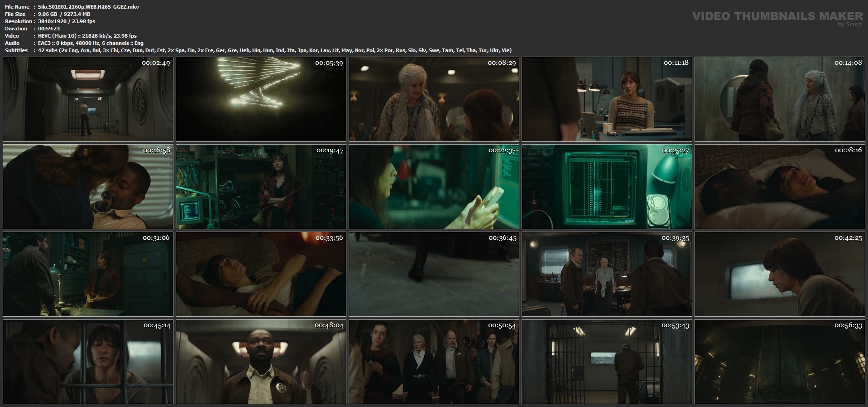Select the thumbnail at 00:05:39
Image resolution: width=868 pixels, height=407 pixels.
261,99
